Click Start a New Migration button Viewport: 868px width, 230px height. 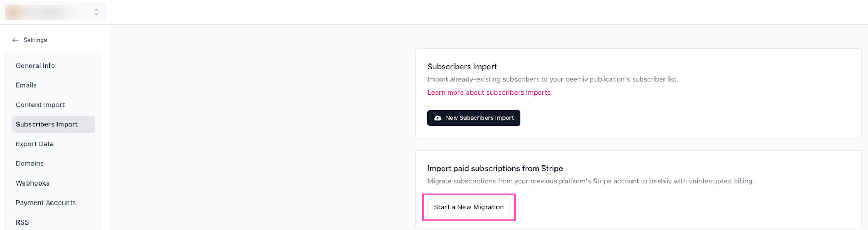click(x=469, y=207)
